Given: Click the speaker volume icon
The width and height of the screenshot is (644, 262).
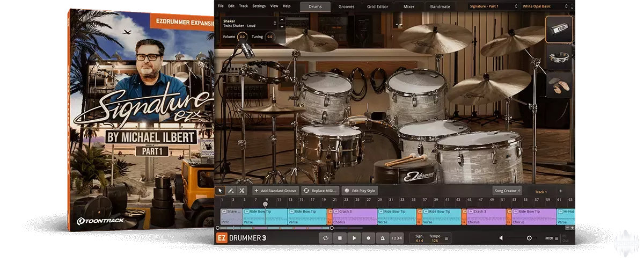Looking at the screenshot, I should 501,238.
